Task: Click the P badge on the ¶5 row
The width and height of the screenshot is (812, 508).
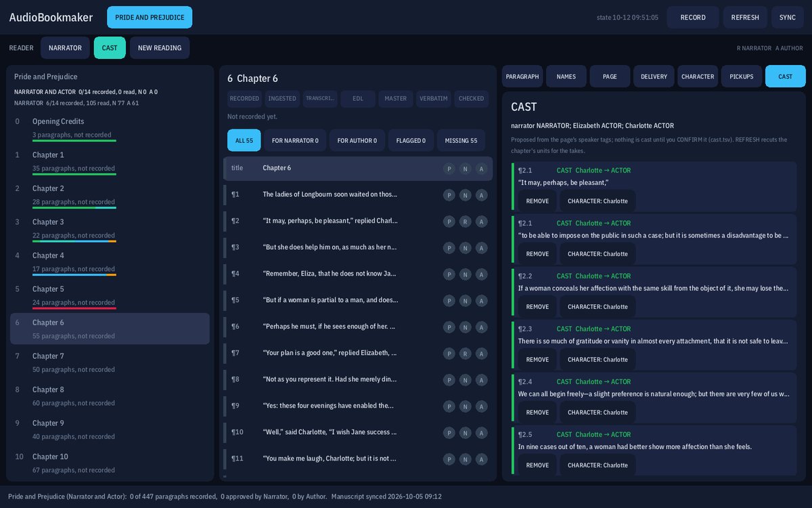Action: pos(449,301)
